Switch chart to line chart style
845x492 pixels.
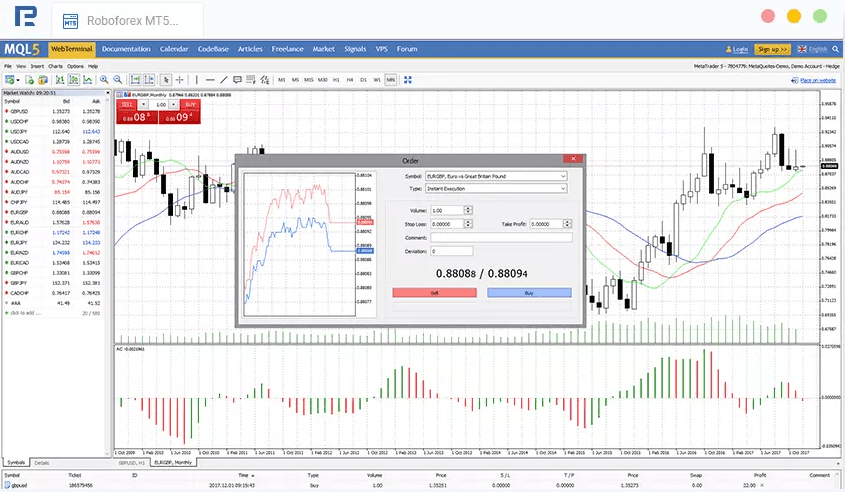[x=87, y=80]
